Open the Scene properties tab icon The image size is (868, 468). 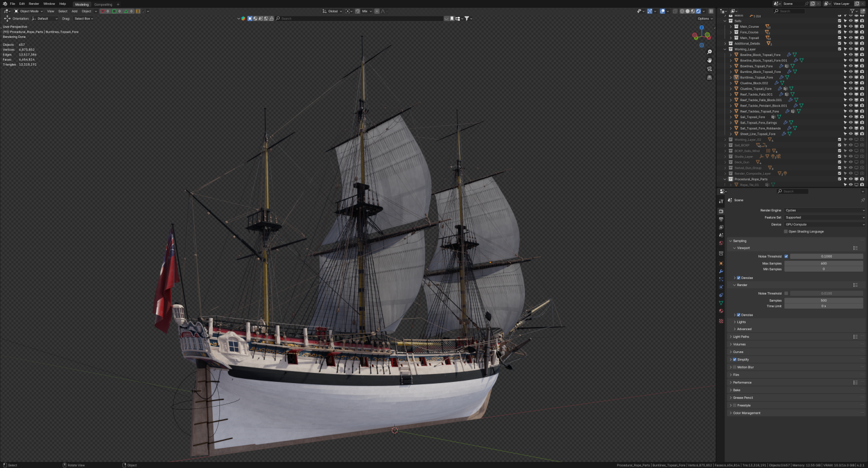point(721,235)
